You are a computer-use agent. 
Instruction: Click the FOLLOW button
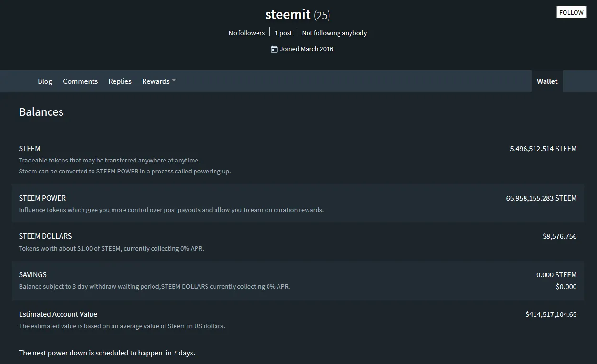[571, 12]
